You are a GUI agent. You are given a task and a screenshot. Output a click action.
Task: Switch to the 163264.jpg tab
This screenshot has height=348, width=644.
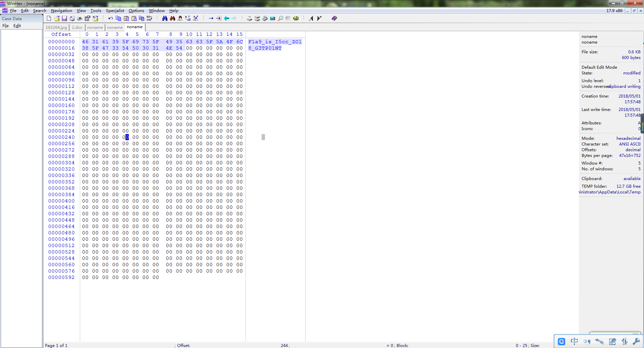[x=56, y=27]
